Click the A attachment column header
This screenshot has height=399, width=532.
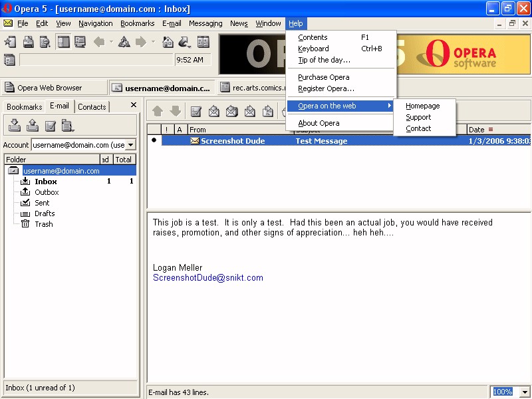tap(180, 130)
